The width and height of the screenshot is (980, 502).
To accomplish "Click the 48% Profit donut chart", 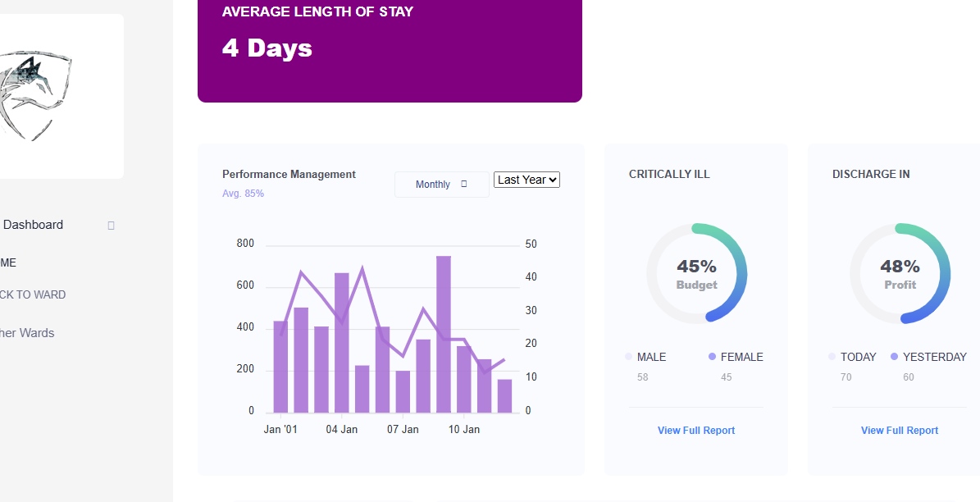I will (900, 273).
